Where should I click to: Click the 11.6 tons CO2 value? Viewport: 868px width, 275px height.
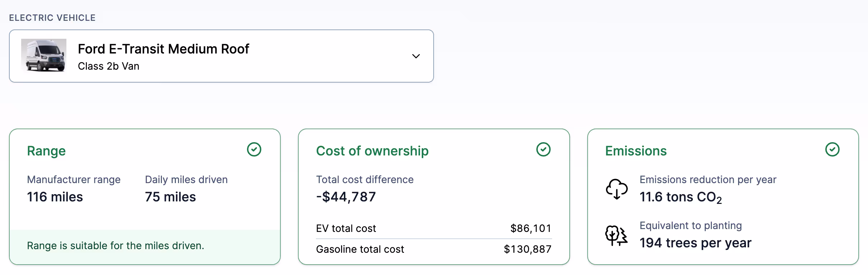tap(681, 197)
